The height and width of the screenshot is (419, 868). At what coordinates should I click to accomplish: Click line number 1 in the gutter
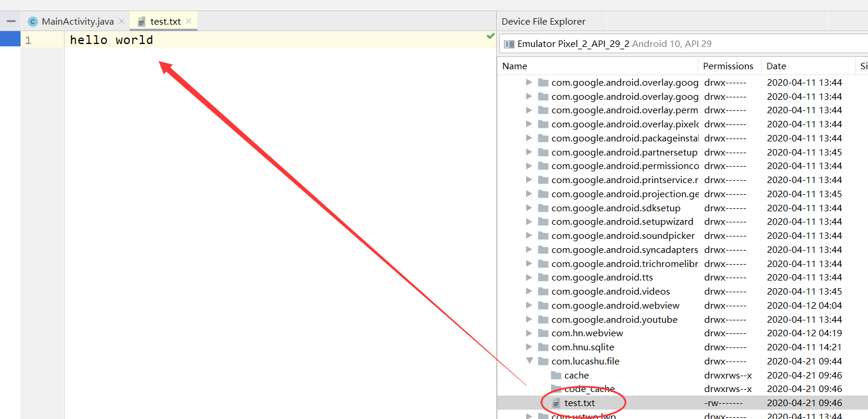[28, 40]
